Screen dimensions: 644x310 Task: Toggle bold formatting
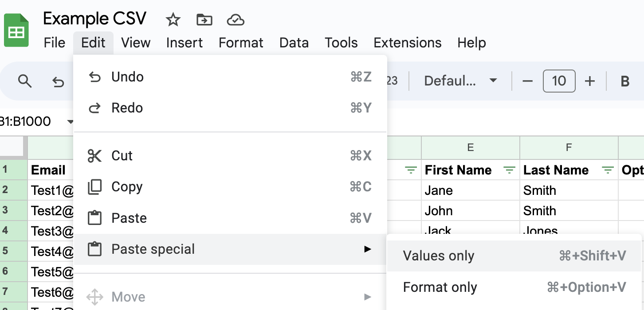pos(624,81)
